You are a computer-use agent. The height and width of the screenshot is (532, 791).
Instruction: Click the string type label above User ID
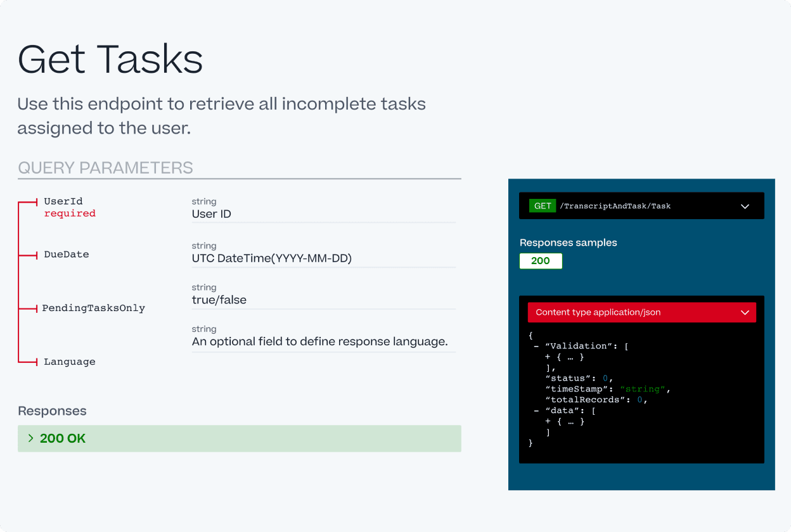(x=204, y=201)
